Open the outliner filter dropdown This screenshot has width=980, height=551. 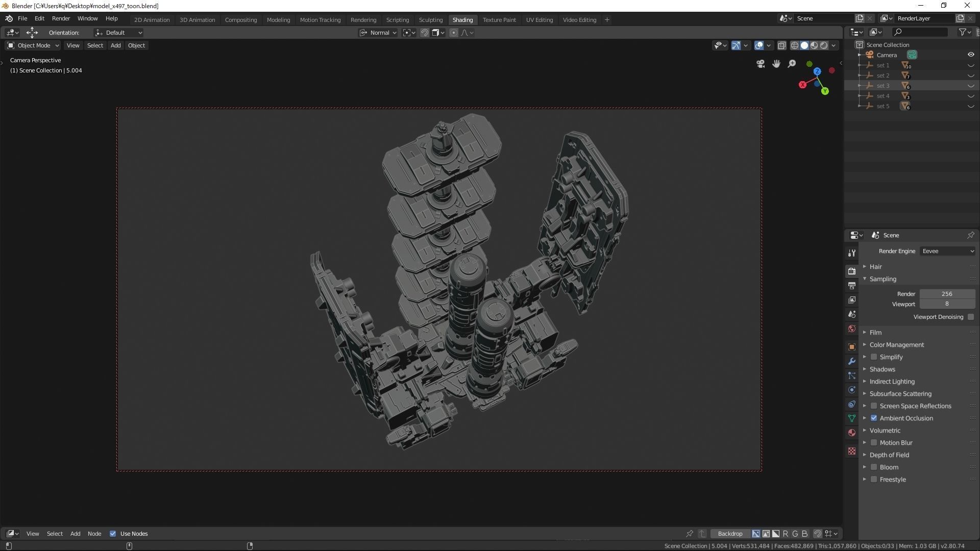point(965,32)
